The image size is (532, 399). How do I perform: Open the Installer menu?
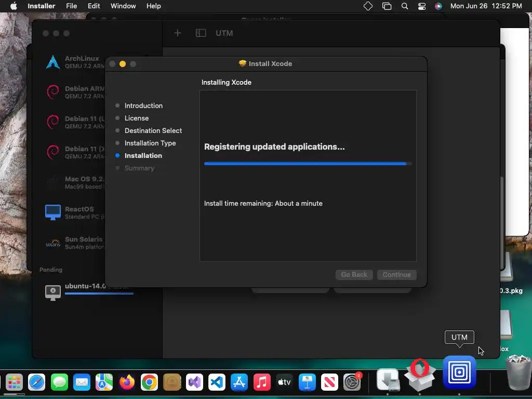42,6
